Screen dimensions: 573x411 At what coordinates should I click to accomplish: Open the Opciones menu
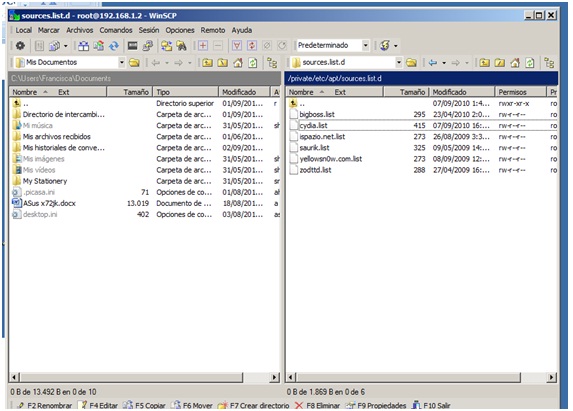tap(180, 30)
